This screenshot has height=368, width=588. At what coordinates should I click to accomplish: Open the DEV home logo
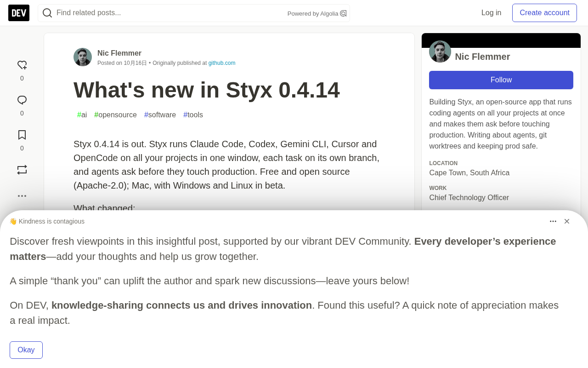click(19, 13)
